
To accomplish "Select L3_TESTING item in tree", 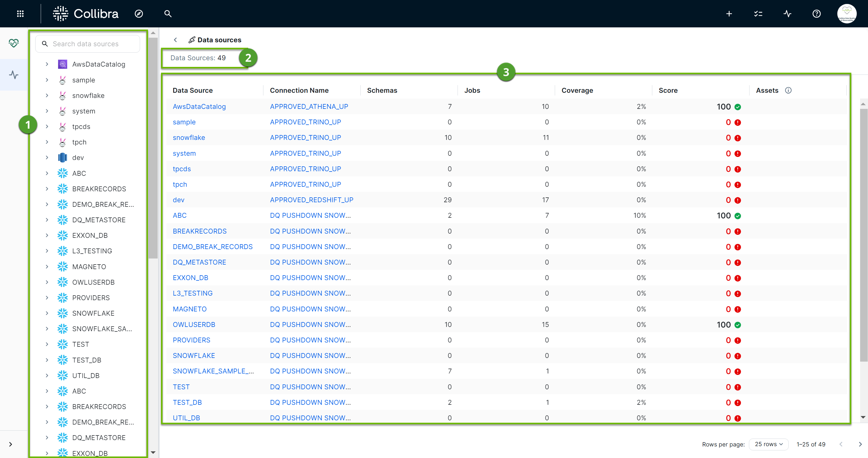I will (x=92, y=251).
